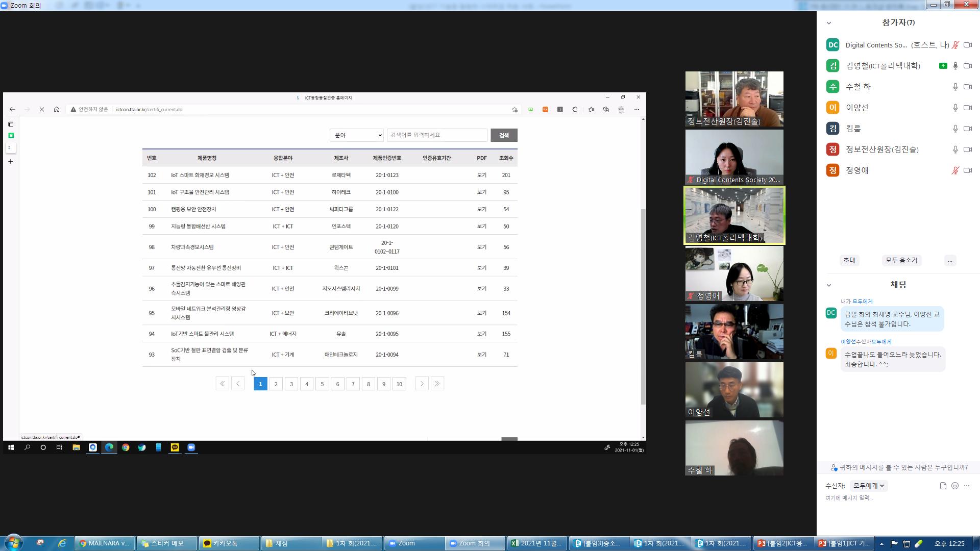This screenshot has height=551, width=980.
Task: Click MAILNARA Chrome taskbar tab
Action: point(105,543)
